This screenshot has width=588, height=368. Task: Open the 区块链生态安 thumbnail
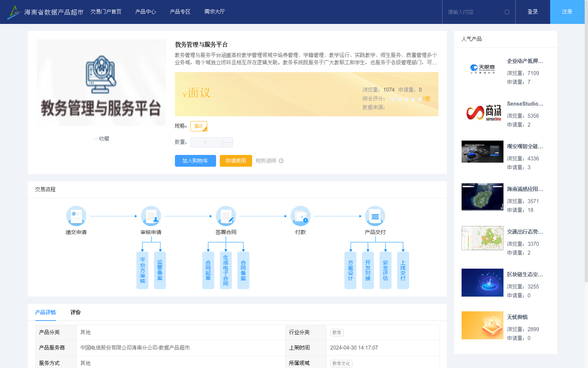tap(483, 283)
